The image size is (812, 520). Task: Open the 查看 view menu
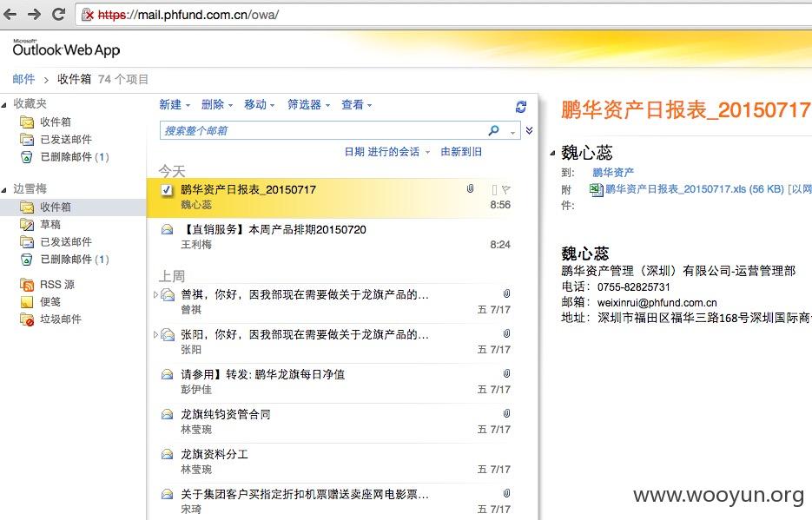[x=357, y=104]
